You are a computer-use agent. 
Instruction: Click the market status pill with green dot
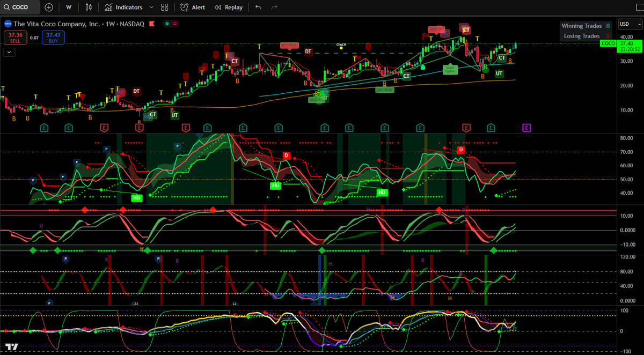(x=172, y=24)
